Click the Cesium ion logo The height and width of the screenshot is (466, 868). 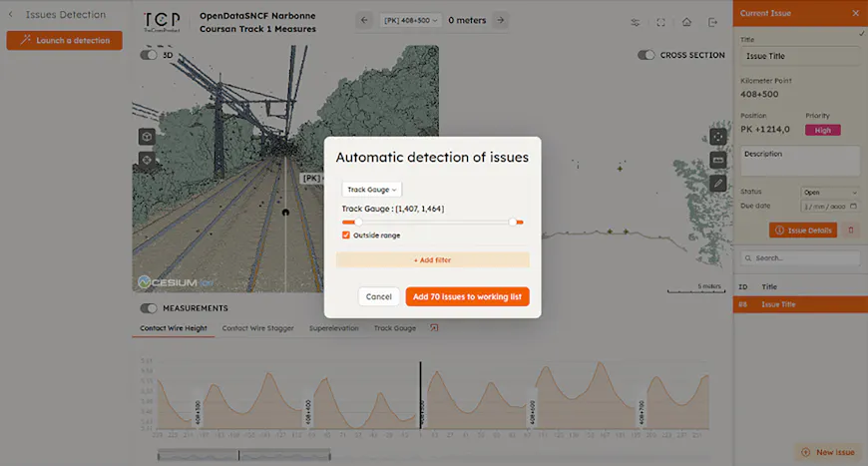pos(176,282)
